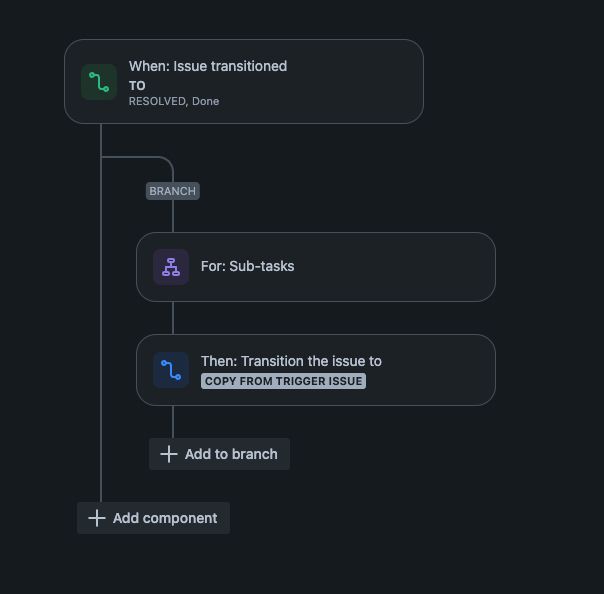Screen dimensions: 604x594
Task: Click the Then: Transition the issue to title
Action: tap(291, 361)
